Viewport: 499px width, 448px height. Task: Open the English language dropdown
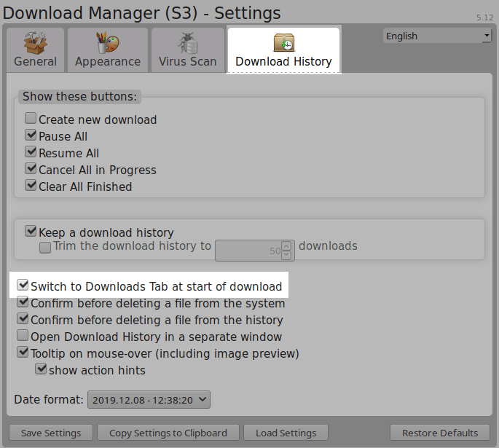[x=437, y=36]
